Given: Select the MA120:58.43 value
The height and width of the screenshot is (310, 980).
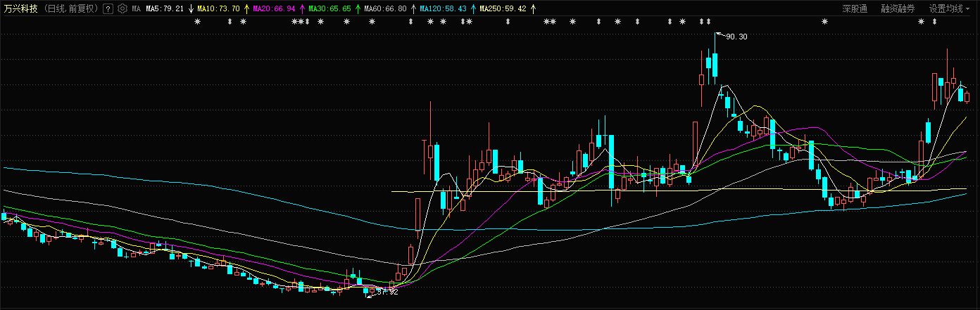Looking at the screenshot, I should point(443,9).
